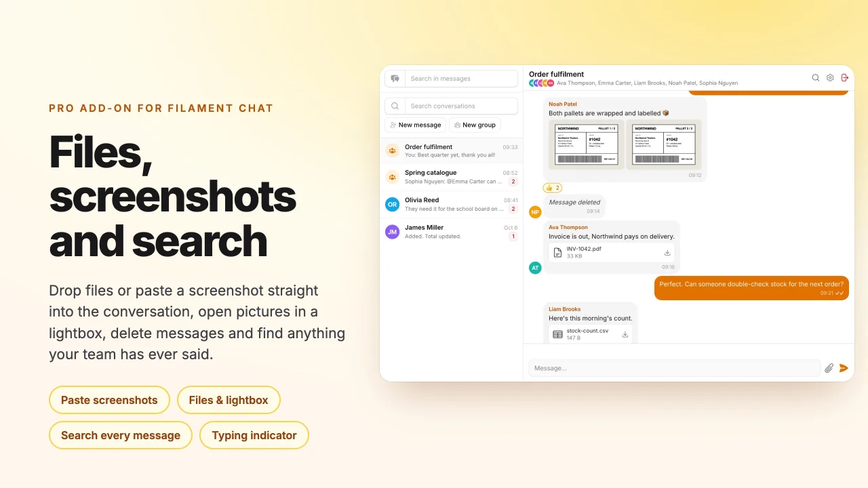The height and width of the screenshot is (488, 868).
Task: Click into the Message input box
Action: [x=675, y=368]
